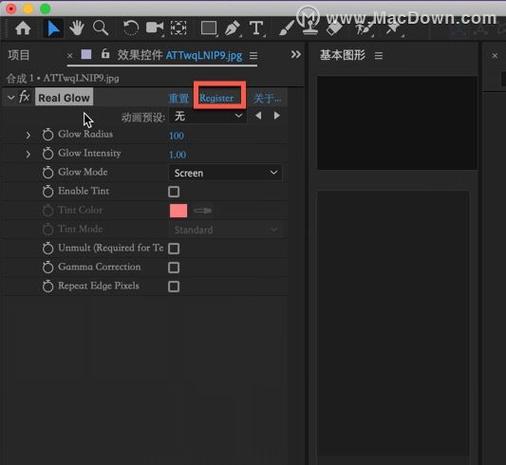The image size is (506, 465).
Task: Click the 关于 about link
Action: 267,98
